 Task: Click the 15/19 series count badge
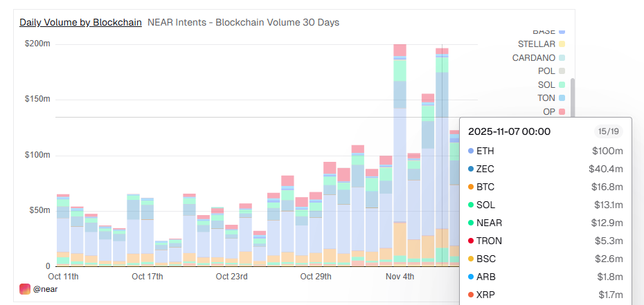click(609, 131)
